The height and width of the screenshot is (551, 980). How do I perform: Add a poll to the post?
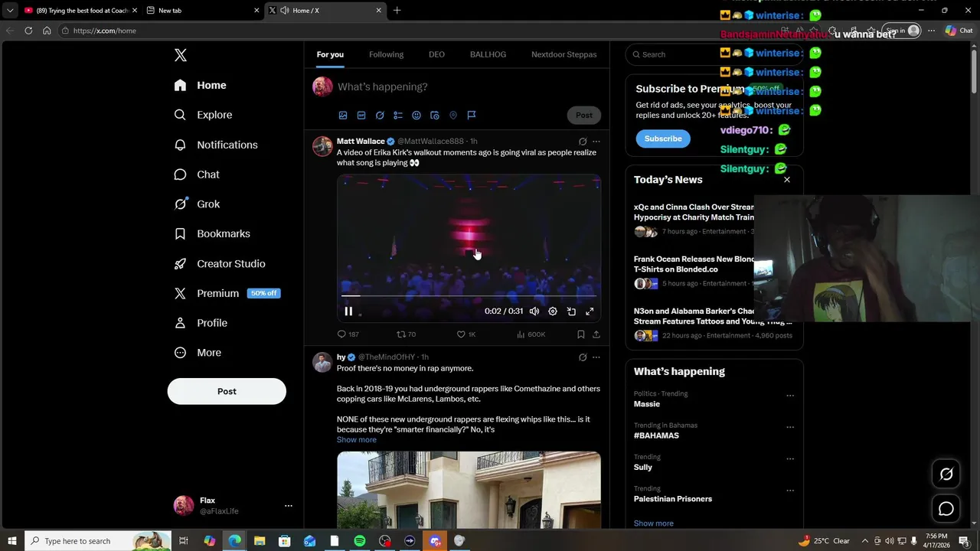pos(398,116)
